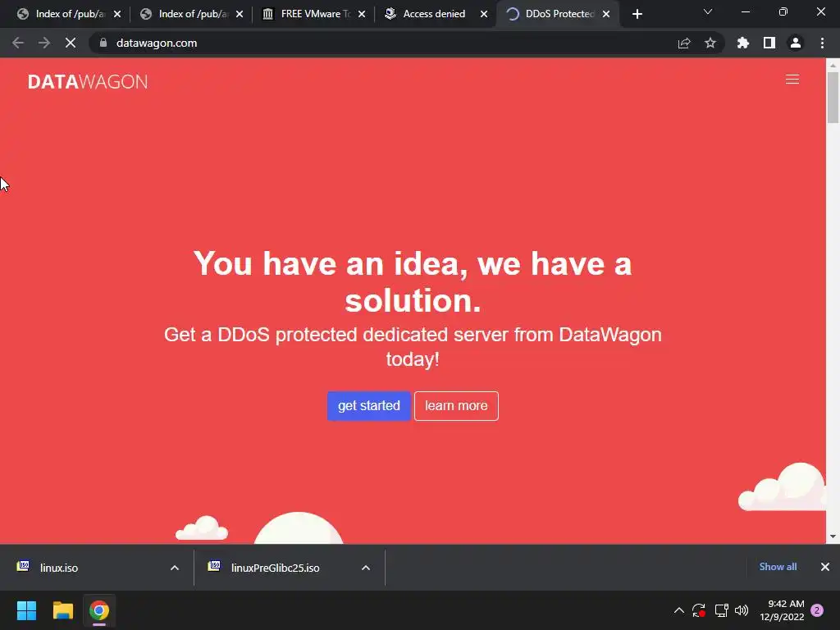Image resolution: width=840 pixels, height=630 pixels.
Task: Bookmark this tab with star icon
Action: pos(710,43)
